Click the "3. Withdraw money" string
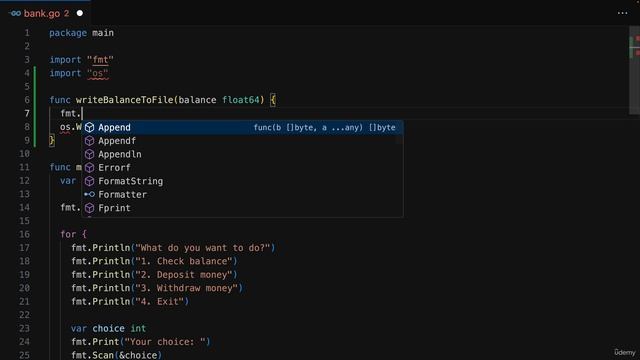 (187, 288)
